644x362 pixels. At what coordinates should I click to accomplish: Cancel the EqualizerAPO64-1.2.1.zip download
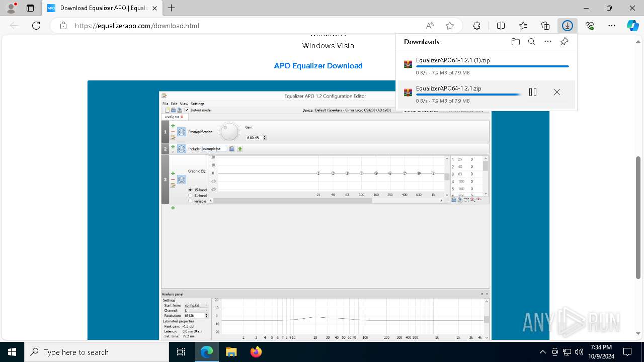coord(556,92)
